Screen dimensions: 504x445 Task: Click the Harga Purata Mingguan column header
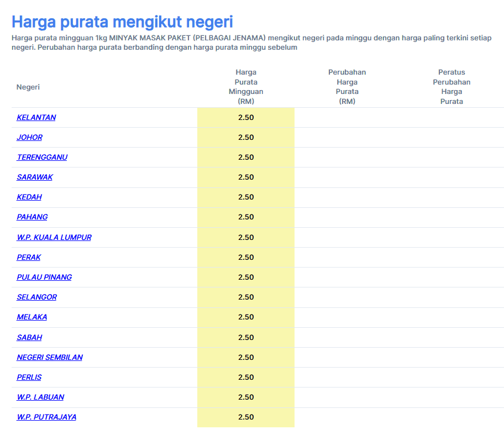[x=246, y=87]
